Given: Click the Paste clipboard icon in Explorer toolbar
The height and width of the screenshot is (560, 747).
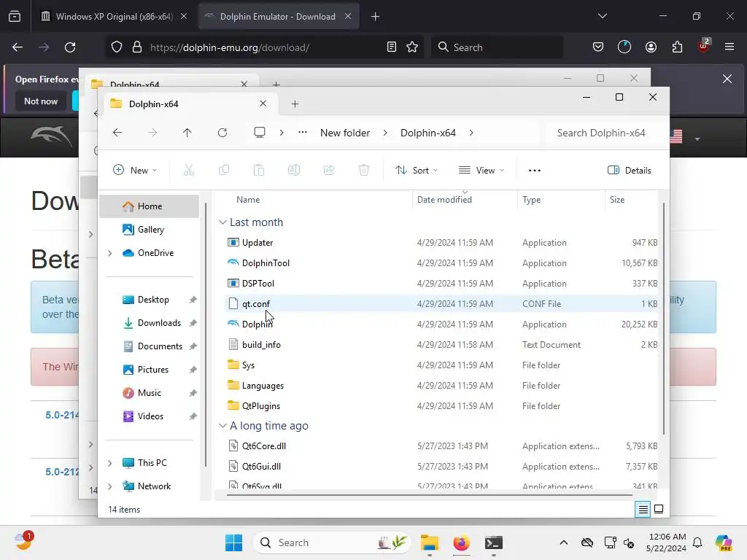Looking at the screenshot, I should click(259, 170).
